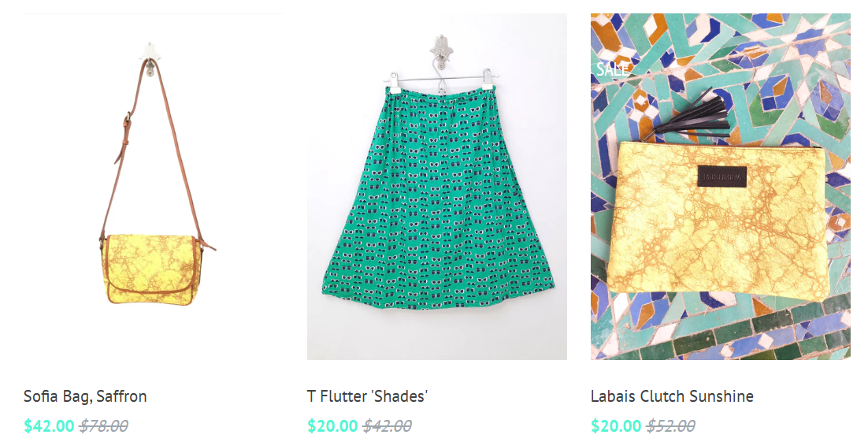Click the left hanger clip holding the skirt
This screenshot has width=868, height=442.
pos(395,81)
